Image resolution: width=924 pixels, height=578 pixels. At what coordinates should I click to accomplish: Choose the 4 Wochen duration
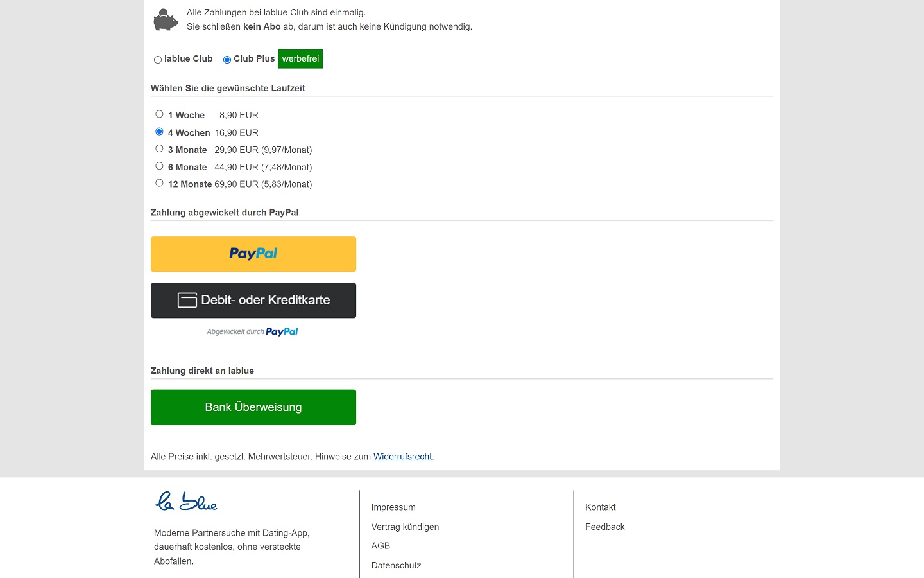click(159, 132)
